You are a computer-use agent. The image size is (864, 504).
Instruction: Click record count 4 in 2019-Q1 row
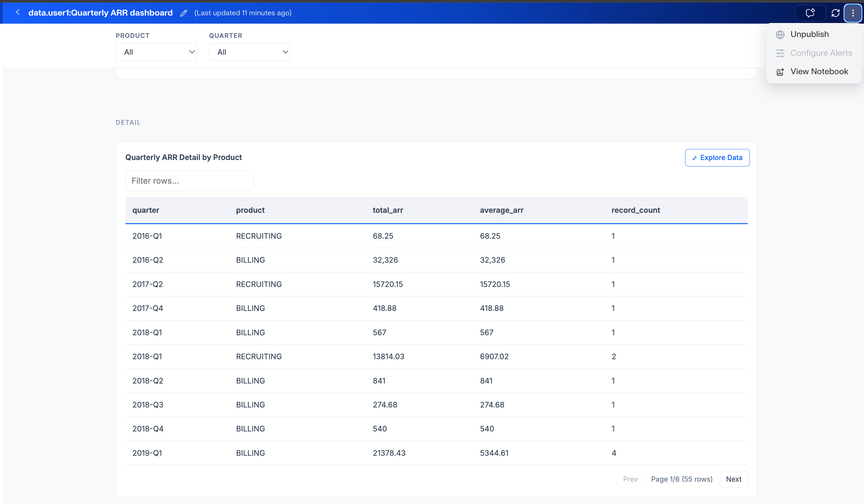(614, 453)
